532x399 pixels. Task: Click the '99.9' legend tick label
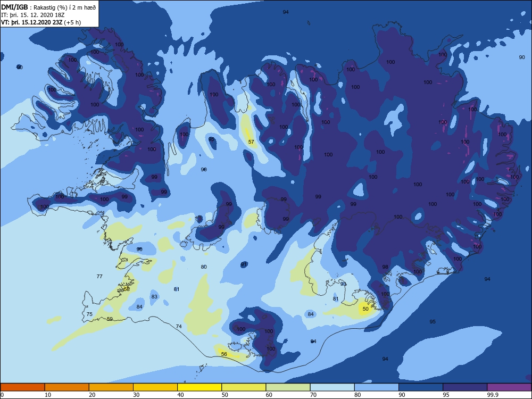(x=492, y=395)
